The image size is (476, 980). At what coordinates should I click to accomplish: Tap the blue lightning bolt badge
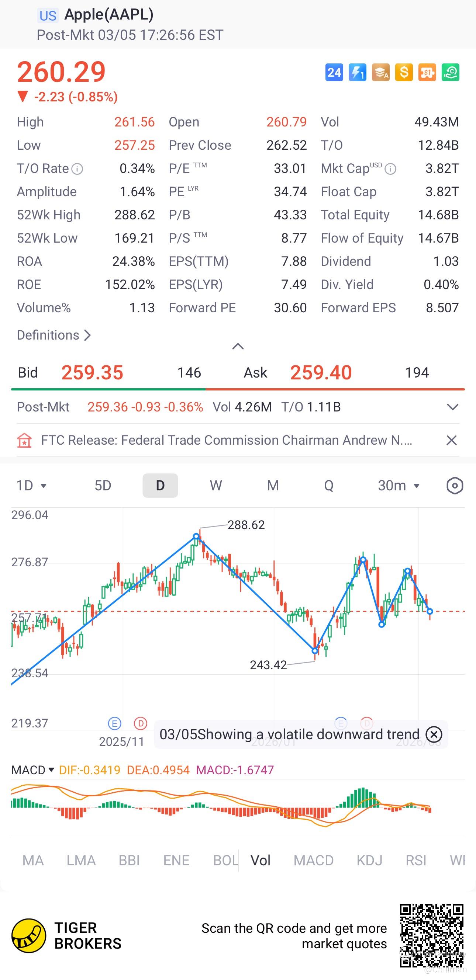(x=357, y=72)
